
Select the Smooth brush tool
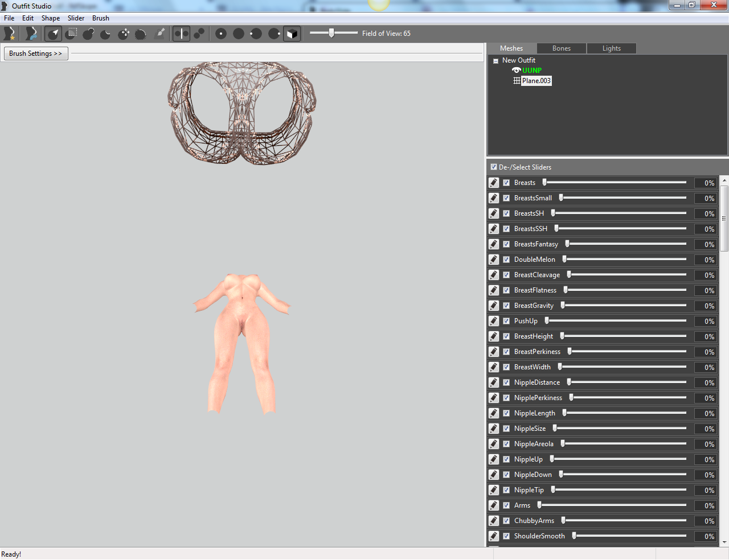tap(141, 34)
